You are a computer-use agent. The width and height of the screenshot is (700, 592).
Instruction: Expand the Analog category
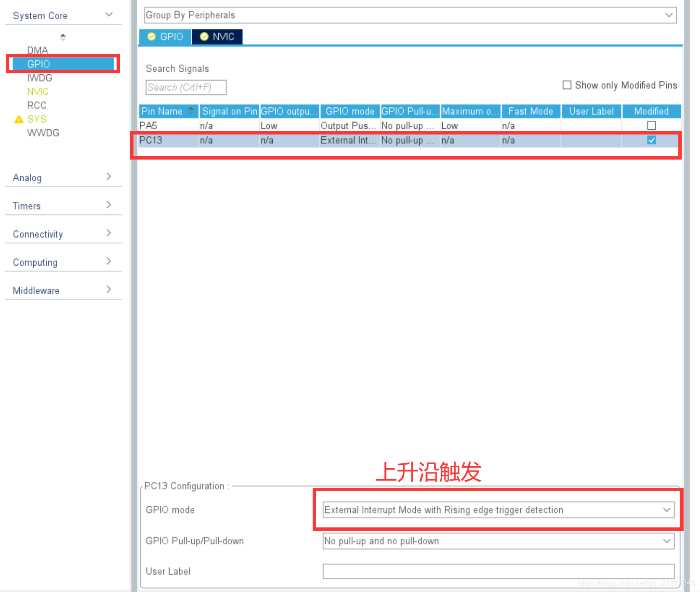point(63,177)
